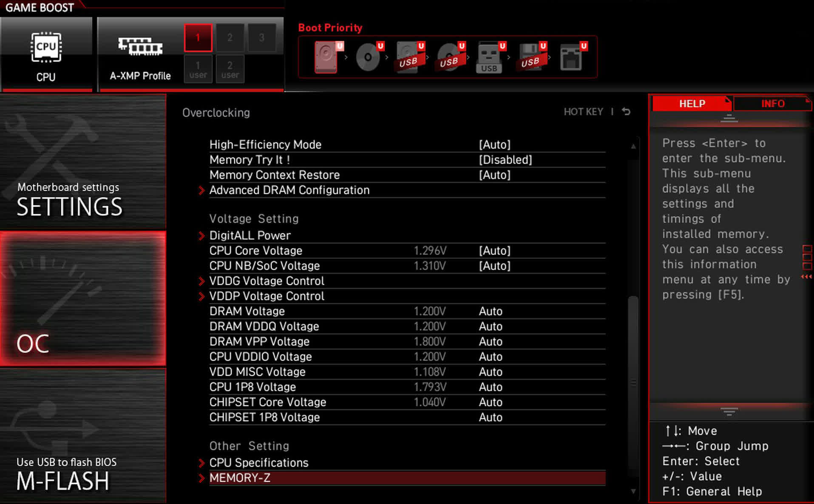Switch to A-XMP Profile 2
Image resolution: width=814 pixels, height=504 pixels.
coord(230,37)
